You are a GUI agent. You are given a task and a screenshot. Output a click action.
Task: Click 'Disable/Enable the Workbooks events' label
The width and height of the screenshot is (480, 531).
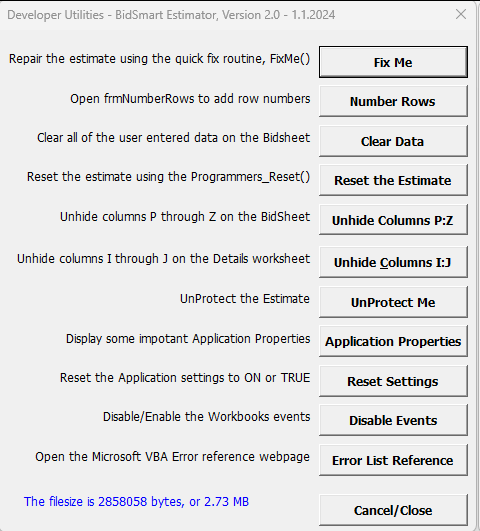207,417
